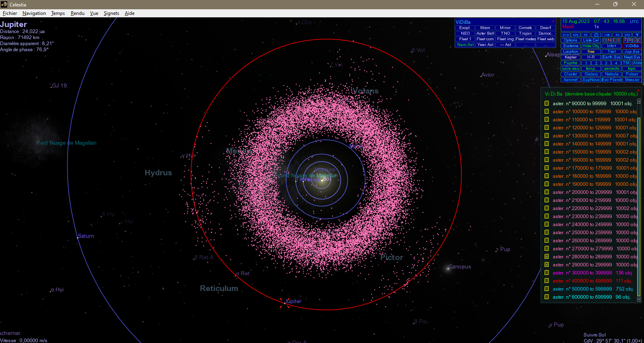This screenshot has height=343, width=644.
Task: Click texture button number 4
Action: (x=616, y=63)
